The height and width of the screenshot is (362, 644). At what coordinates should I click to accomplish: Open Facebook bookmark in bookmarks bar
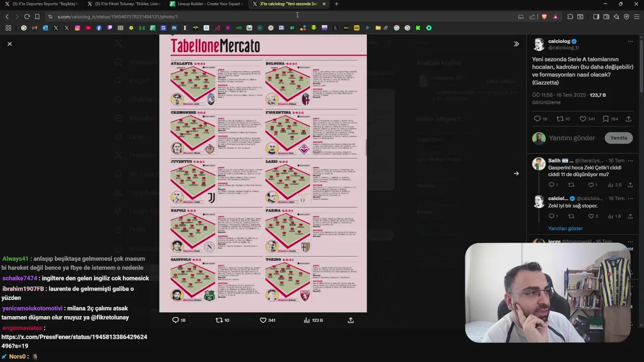[99, 28]
